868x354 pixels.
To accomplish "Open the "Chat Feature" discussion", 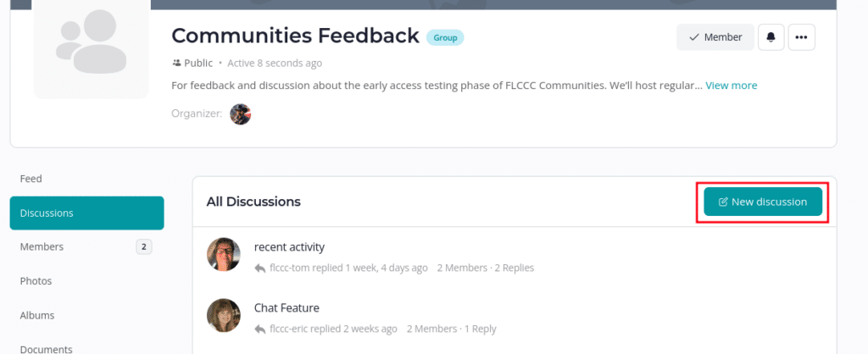I will (287, 308).
